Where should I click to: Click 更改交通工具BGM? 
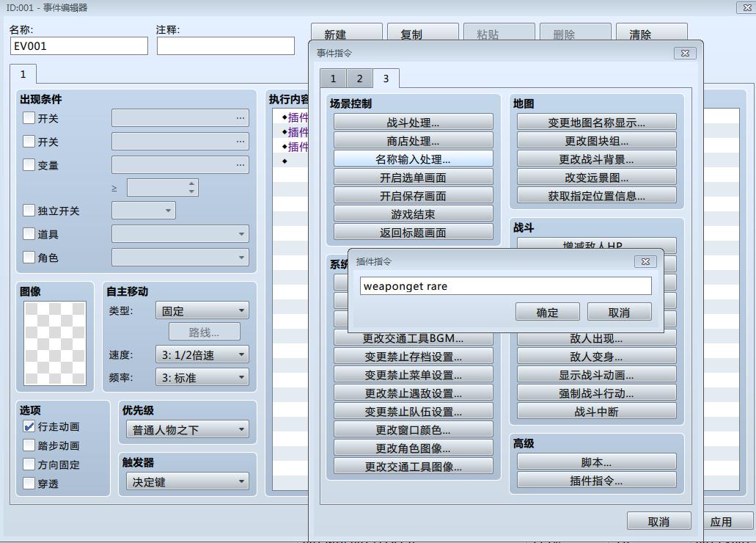point(413,339)
